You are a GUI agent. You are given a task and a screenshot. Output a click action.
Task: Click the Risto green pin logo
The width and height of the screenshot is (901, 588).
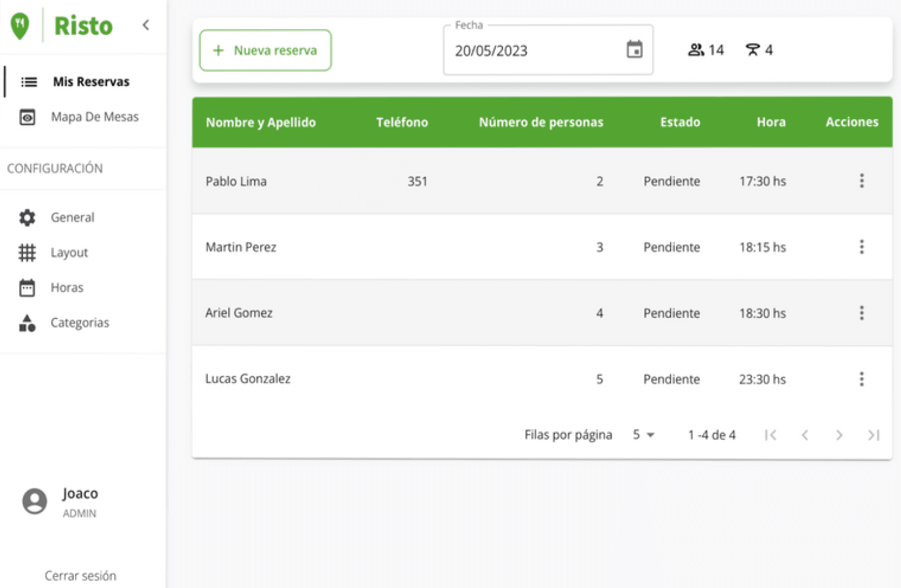point(20,27)
